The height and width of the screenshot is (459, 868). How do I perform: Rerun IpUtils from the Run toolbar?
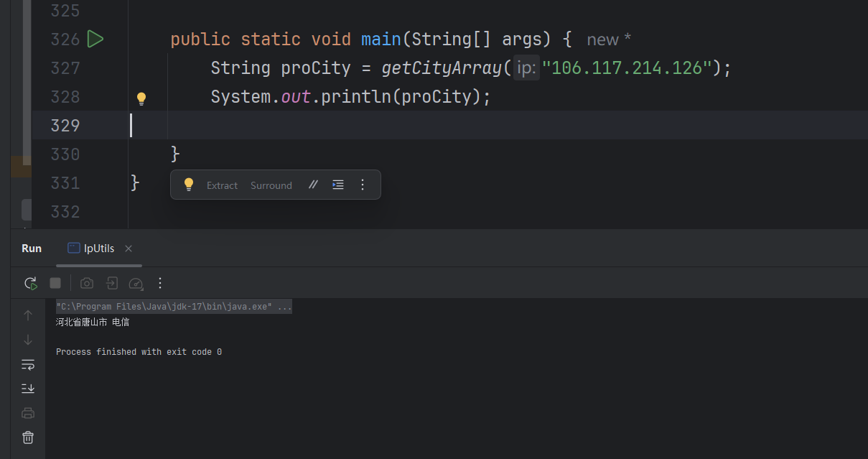point(30,283)
